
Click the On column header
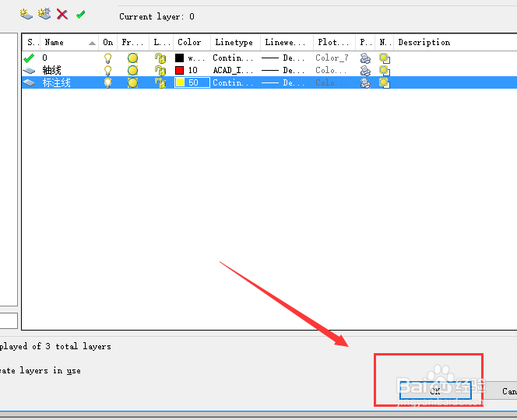click(x=107, y=43)
